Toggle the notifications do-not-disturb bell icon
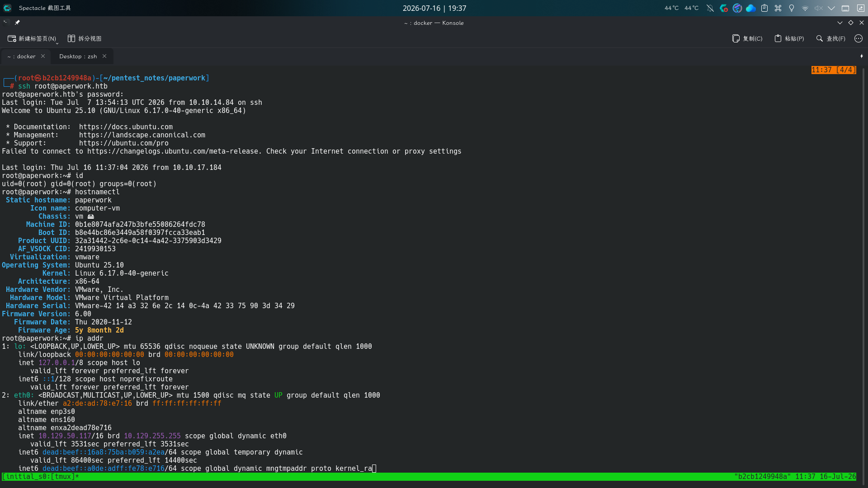Viewport: 868px width, 488px height. click(x=710, y=8)
